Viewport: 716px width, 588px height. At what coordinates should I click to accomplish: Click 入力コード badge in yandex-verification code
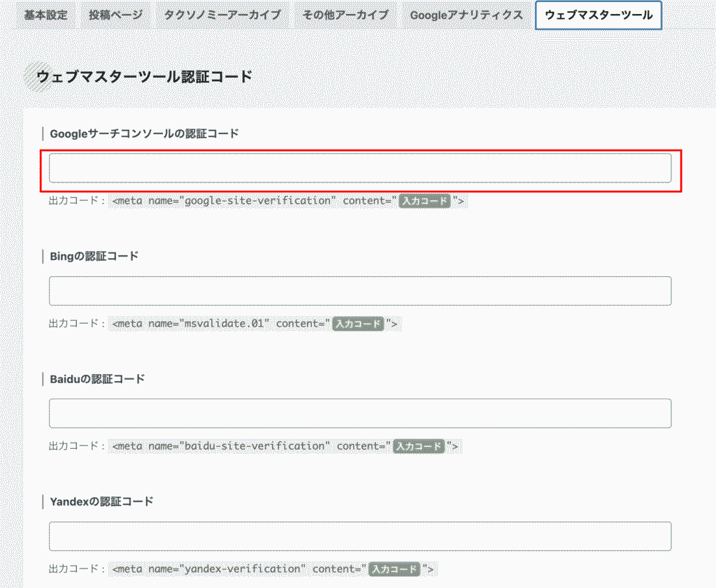pyautogui.click(x=394, y=569)
